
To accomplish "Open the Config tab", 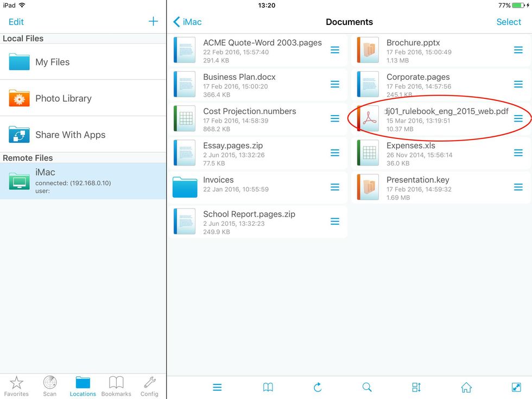I will tap(149, 386).
